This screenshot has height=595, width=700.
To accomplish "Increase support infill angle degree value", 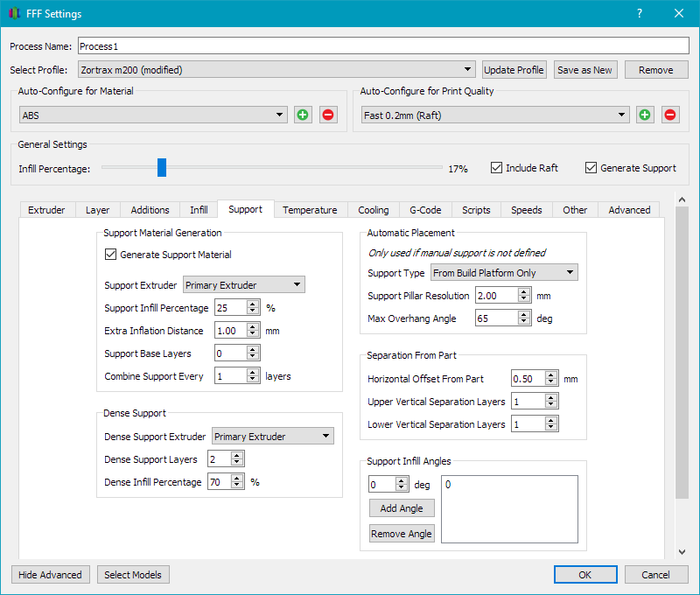I will [x=402, y=480].
